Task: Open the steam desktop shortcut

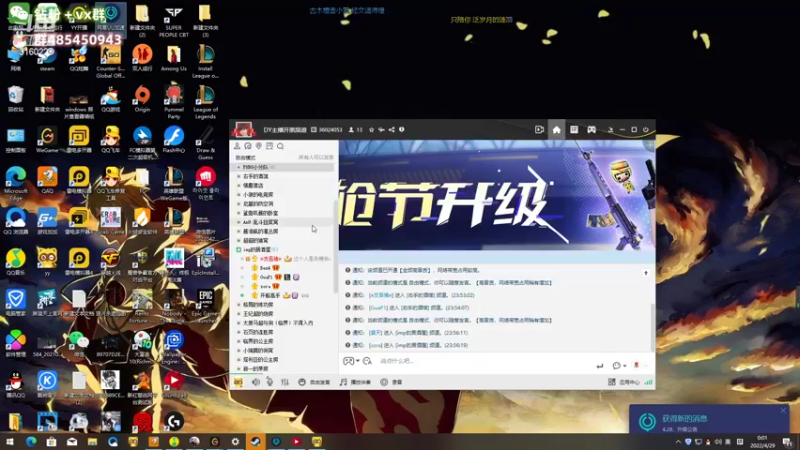Action: pyautogui.click(x=47, y=59)
